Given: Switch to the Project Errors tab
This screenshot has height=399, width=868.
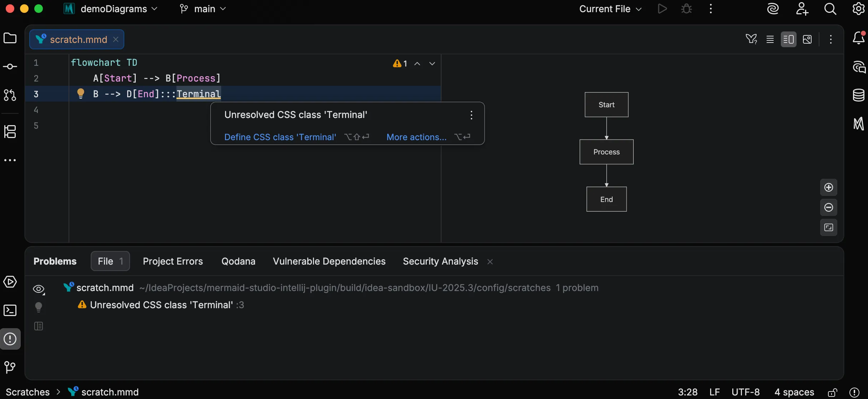Looking at the screenshot, I should pos(173,261).
